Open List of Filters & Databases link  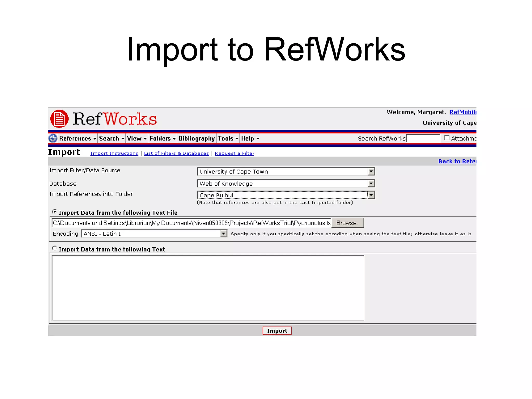coord(176,153)
